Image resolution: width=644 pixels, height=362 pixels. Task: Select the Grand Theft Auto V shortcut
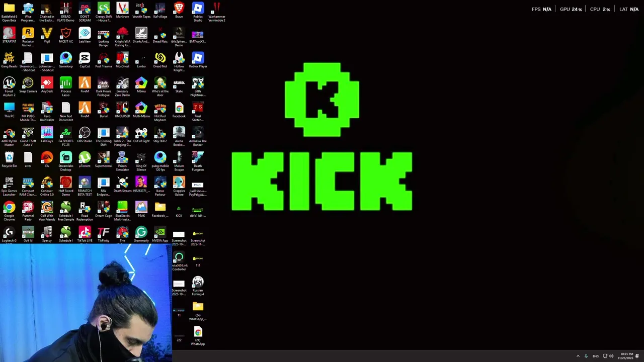click(28, 136)
